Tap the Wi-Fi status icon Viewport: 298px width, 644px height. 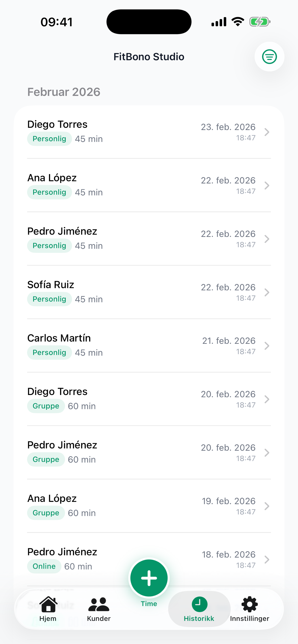pos(238,22)
